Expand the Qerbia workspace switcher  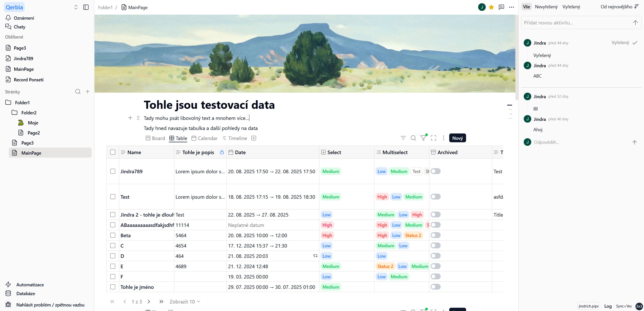pyautogui.click(x=75, y=7)
